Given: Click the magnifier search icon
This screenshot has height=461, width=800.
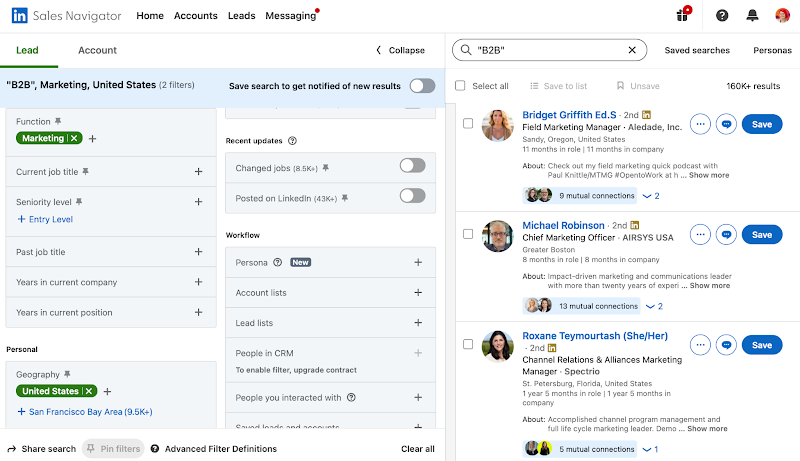Looking at the screenshot, I should pos(466,50).
